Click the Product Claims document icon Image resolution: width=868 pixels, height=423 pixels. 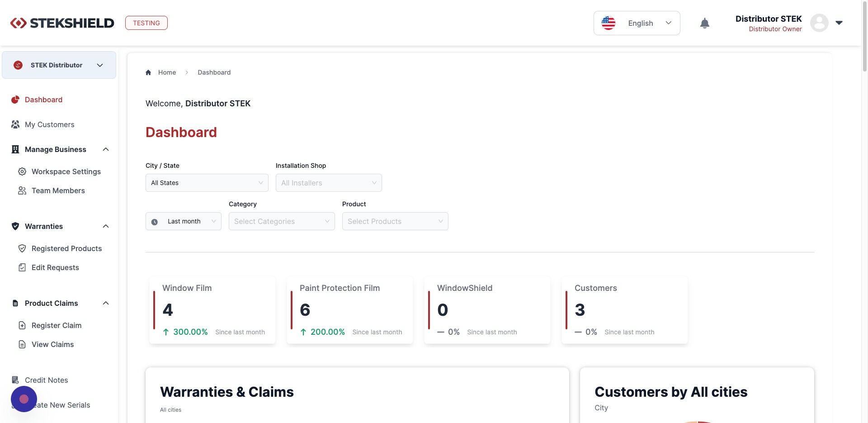15,303
